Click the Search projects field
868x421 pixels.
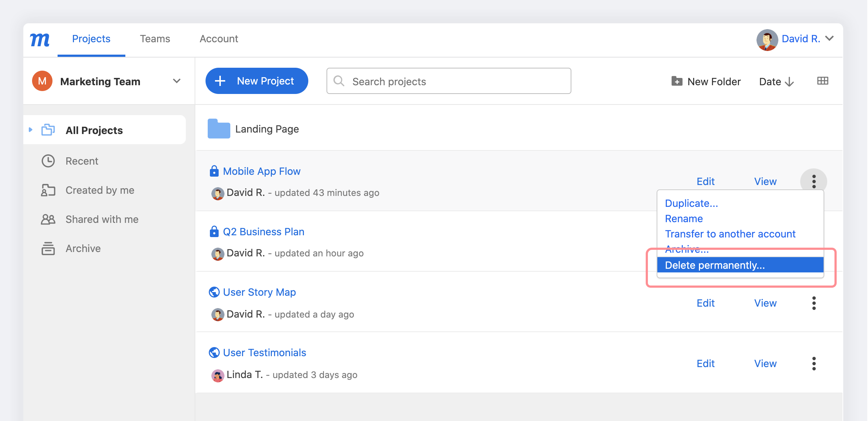click(448, 81)
